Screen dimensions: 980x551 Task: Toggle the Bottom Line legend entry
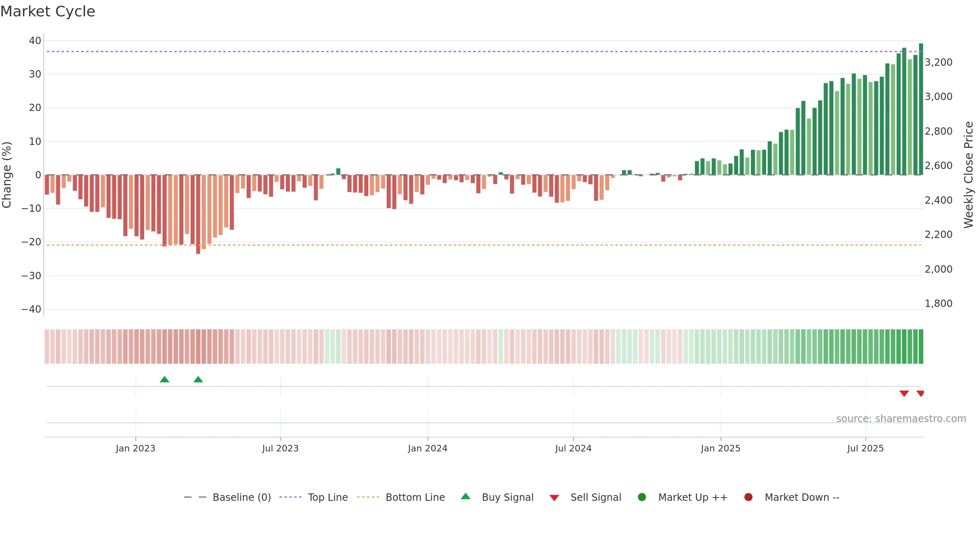(401, 497)
